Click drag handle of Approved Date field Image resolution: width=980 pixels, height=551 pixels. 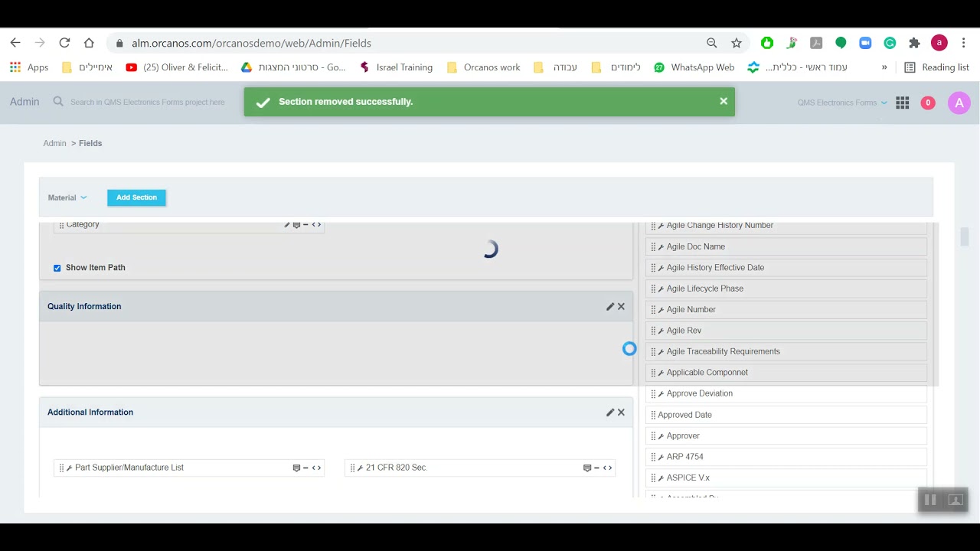653,415
